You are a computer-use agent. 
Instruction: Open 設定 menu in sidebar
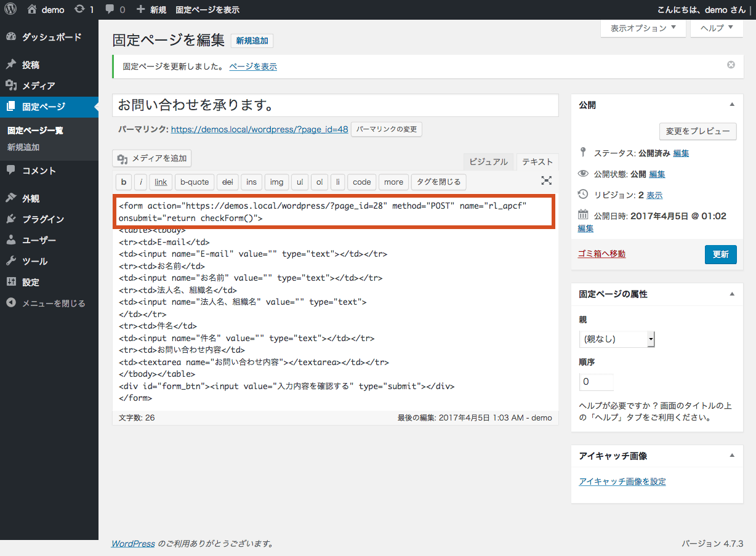49,282
